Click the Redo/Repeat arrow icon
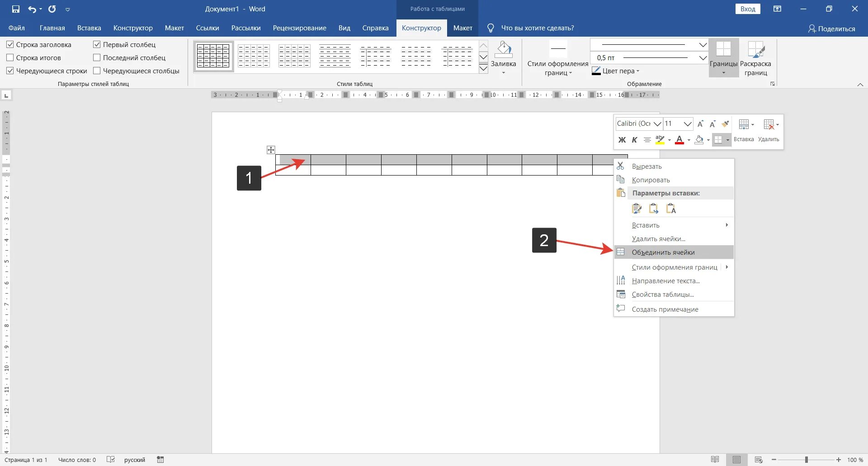Screen dimensions: 868x466 (x=52, y=9)
